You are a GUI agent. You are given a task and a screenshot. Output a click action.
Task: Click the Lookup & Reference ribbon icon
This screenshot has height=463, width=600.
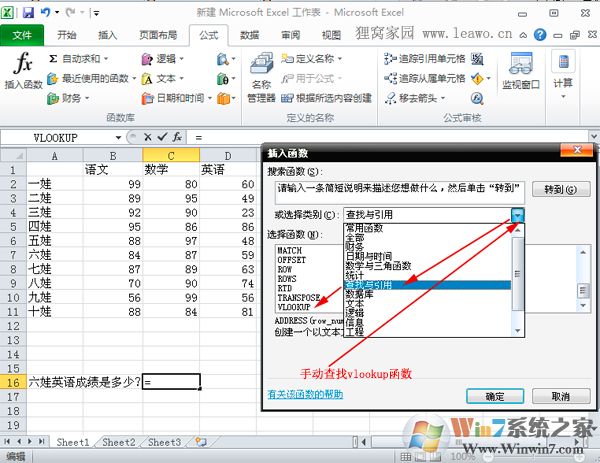[x=226, y=59]
